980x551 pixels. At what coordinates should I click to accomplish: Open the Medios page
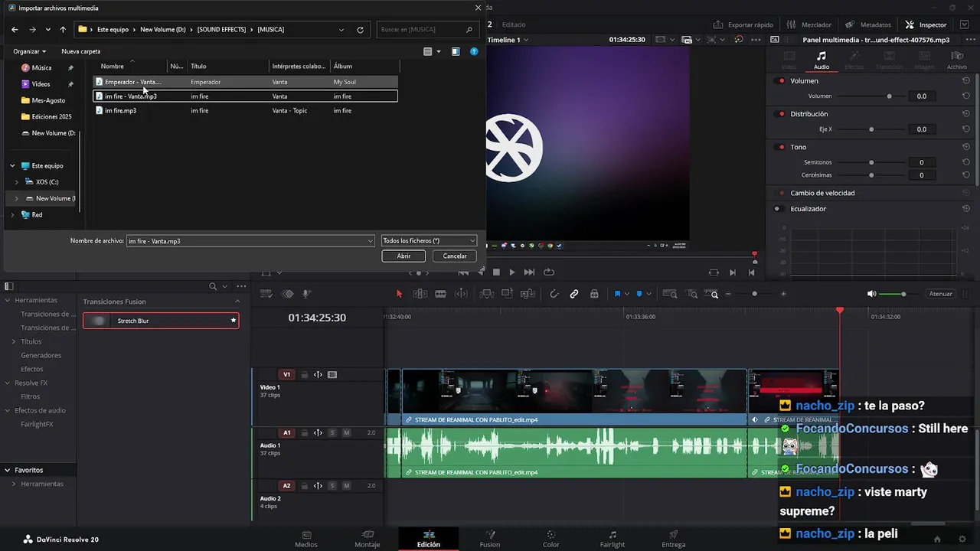[306, 539]
